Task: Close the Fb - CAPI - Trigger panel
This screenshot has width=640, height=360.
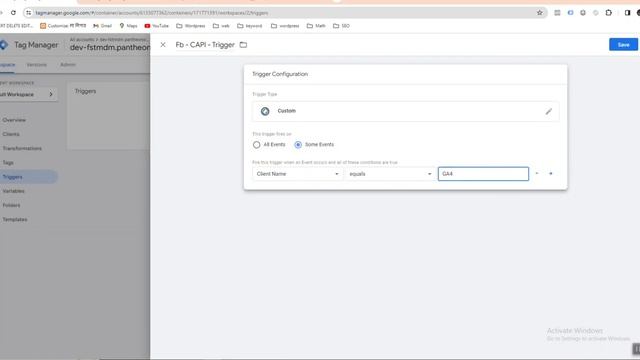Action: pyautogui.click(x=163, y=45)
